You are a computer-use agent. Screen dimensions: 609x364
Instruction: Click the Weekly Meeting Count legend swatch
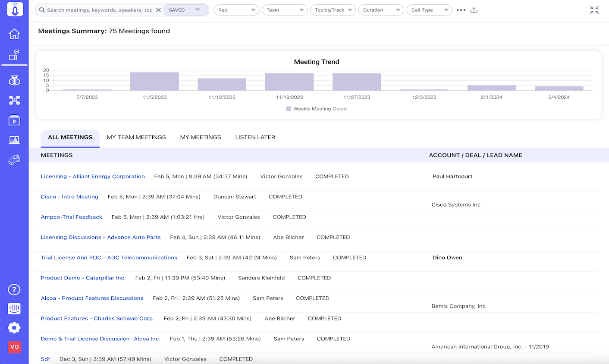[x=288, y=109]
